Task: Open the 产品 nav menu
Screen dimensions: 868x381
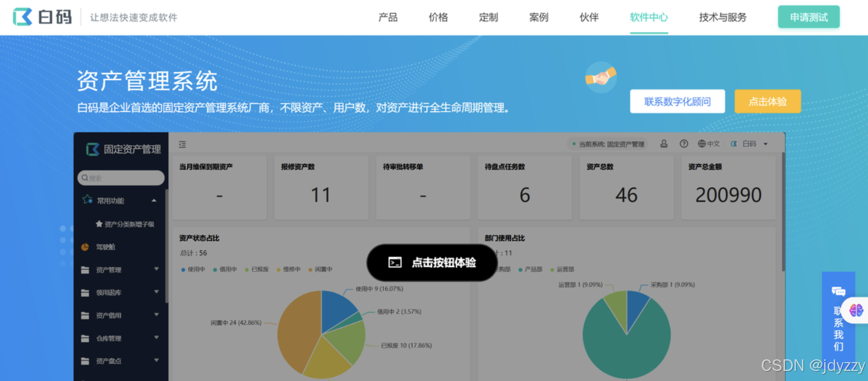Action: click(388, 17)
